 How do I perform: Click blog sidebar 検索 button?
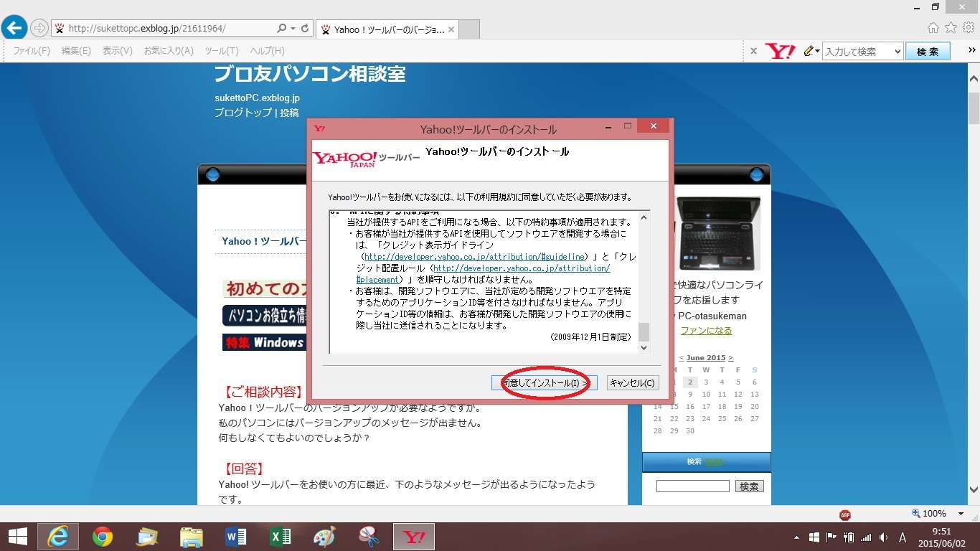pyautogui.click(x=749, y=486)
